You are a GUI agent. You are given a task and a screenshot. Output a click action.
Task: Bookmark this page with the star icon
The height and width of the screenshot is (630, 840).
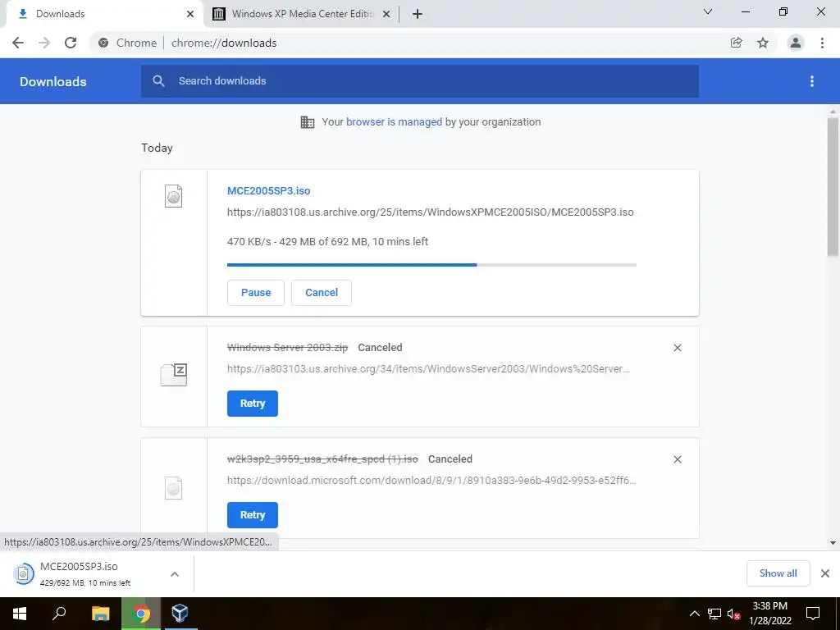(763, 43)
